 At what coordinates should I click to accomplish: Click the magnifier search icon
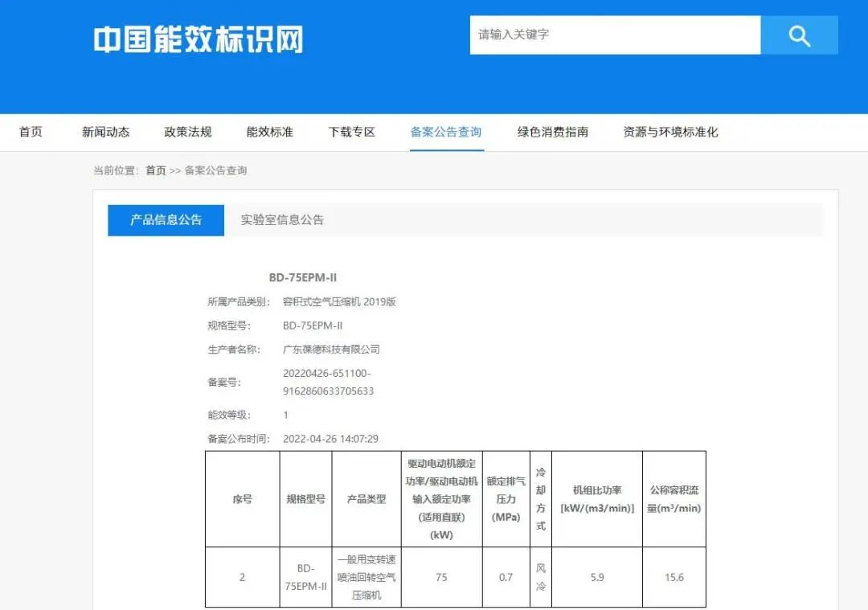(798, 35)
